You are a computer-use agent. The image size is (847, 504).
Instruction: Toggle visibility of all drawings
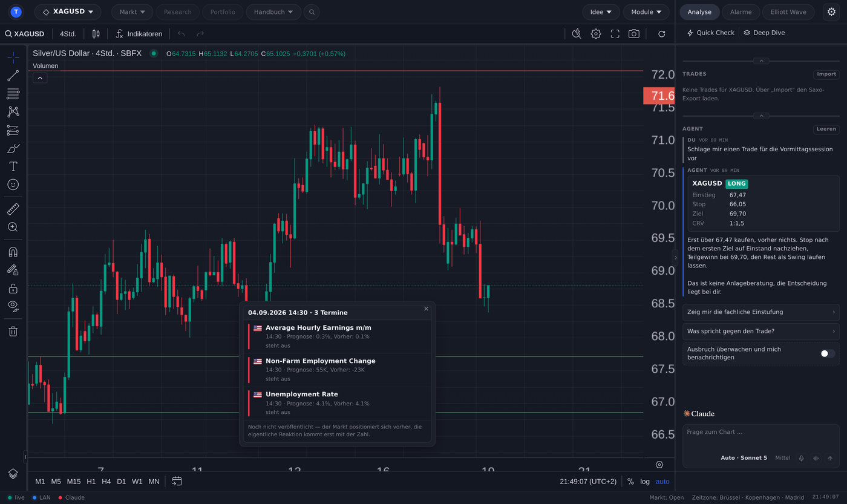pyautogui.click(x=13, y=306)
